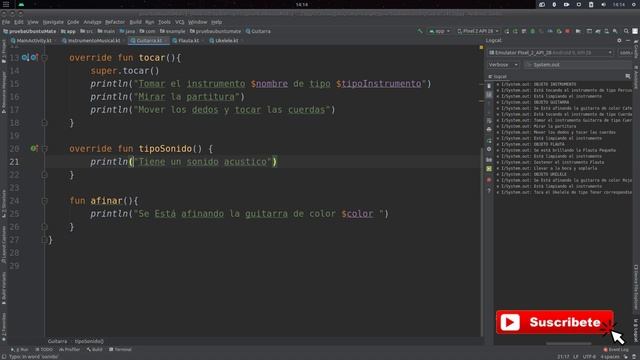Open the Terminal tool window
Viewport: 640px width, 360px height.
[x=120, y=350]
